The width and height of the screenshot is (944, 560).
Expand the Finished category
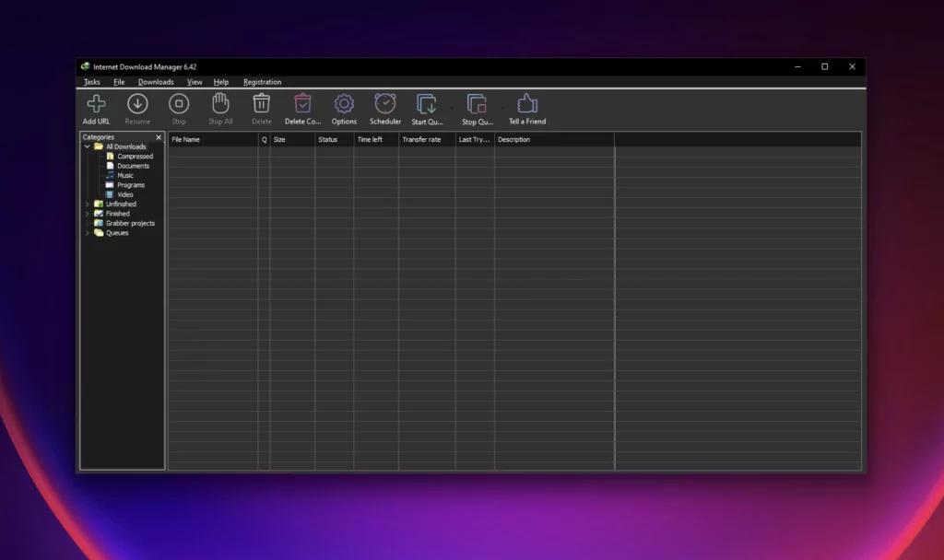tap(87, 214)
